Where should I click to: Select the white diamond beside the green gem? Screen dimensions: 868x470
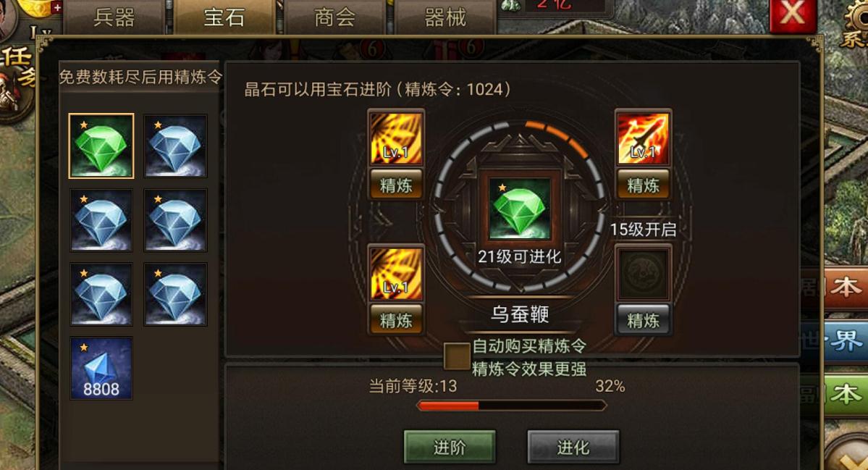click(175, 146)
